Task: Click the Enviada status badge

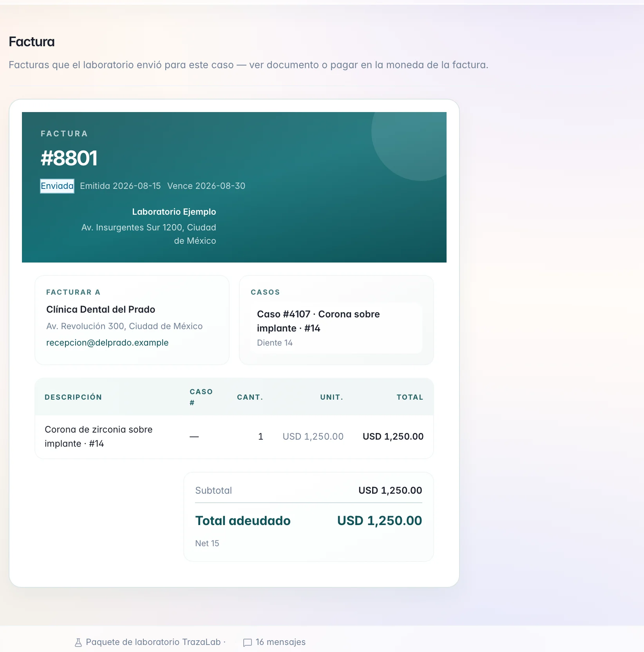Action: (57, 186)
